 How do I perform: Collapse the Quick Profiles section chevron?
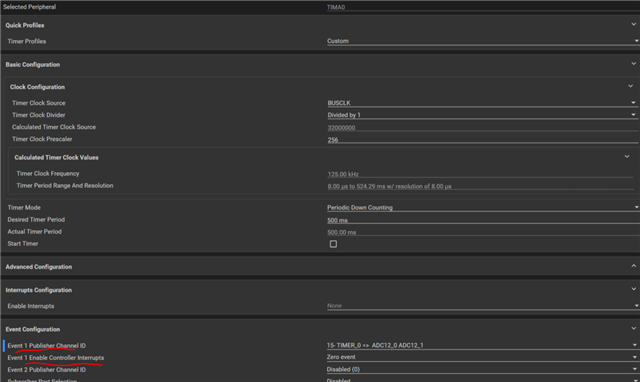pos(633,25)
